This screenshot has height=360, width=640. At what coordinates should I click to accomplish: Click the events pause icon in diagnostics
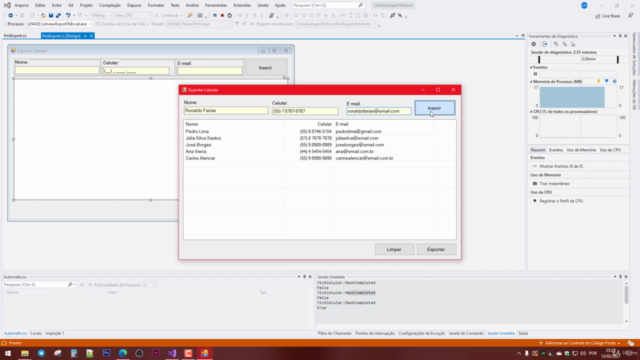click(x=535, y=74)
